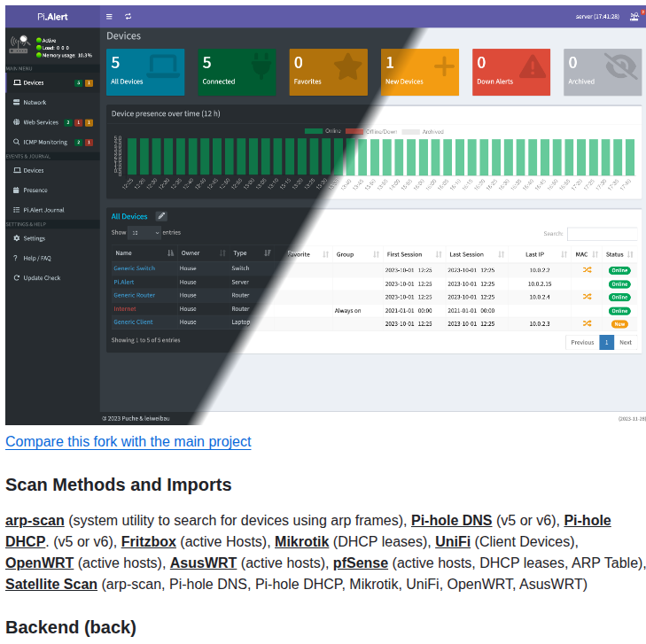
Task: Open the Favorites tile with star icon
Action: click(329, 72)
